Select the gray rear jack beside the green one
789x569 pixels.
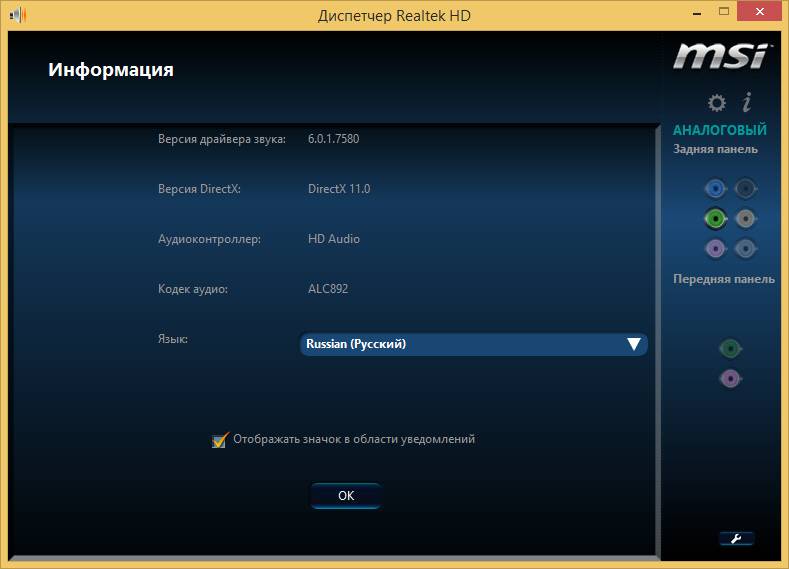click(x=745, y=218)
